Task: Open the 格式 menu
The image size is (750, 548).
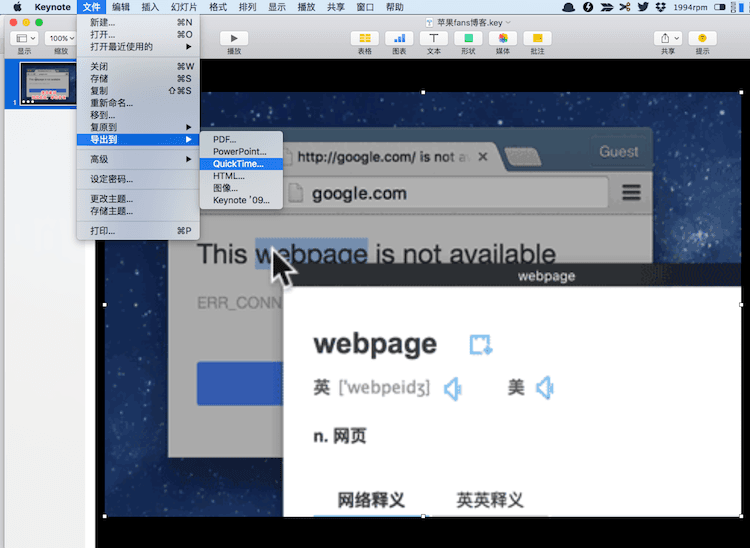Action: (218, 7)
